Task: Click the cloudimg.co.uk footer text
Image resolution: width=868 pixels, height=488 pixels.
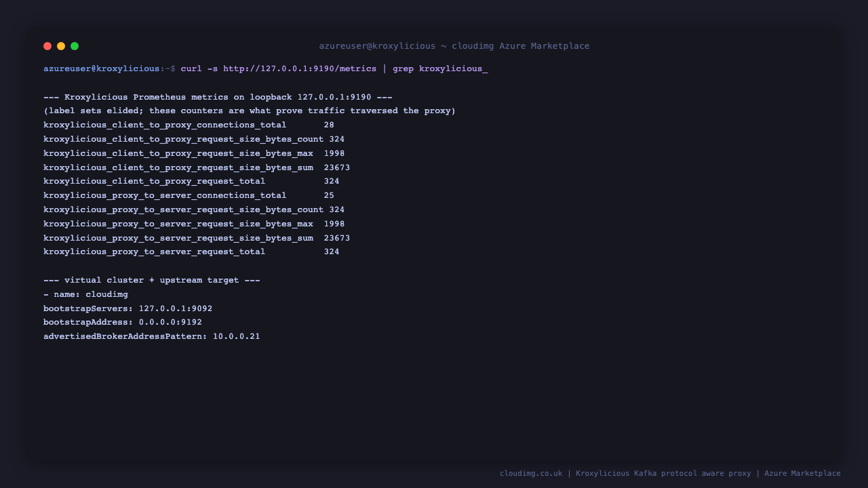Action: tap(531, 473)
